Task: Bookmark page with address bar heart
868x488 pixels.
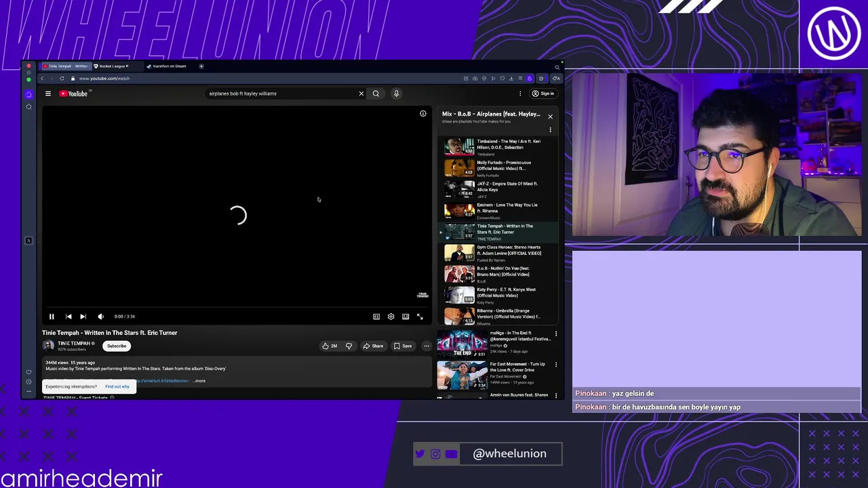Action: (502, 78)
